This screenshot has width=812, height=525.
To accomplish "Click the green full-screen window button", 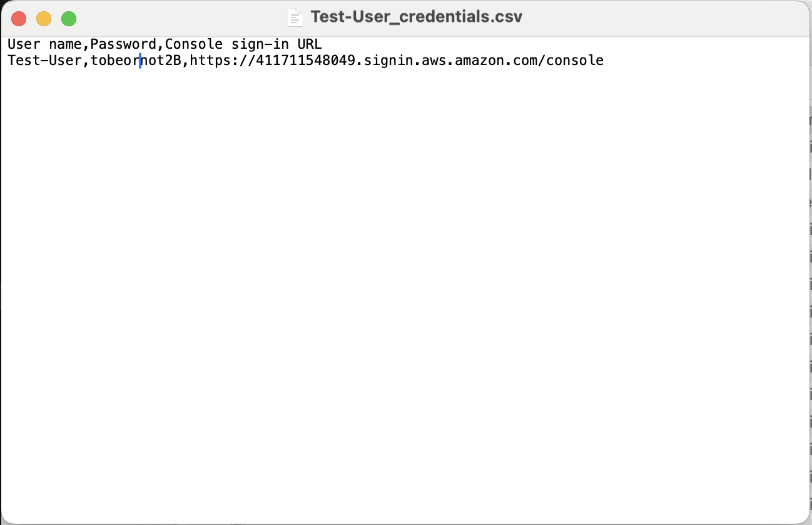I will 69,19.
